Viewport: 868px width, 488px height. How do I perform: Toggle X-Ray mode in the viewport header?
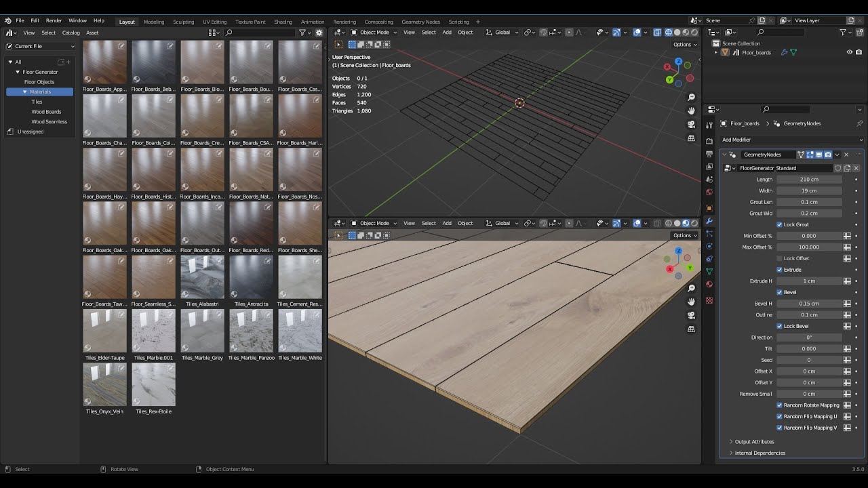(656, 31)
